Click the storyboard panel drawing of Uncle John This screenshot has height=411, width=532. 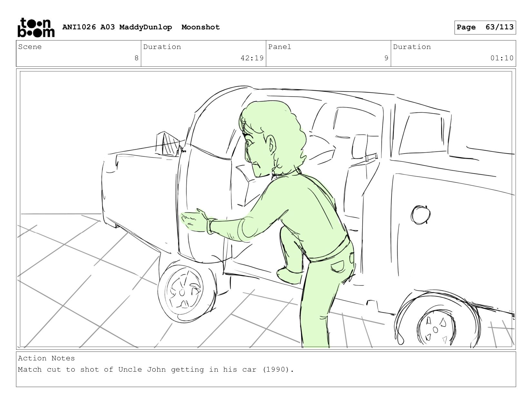(266, 209)
